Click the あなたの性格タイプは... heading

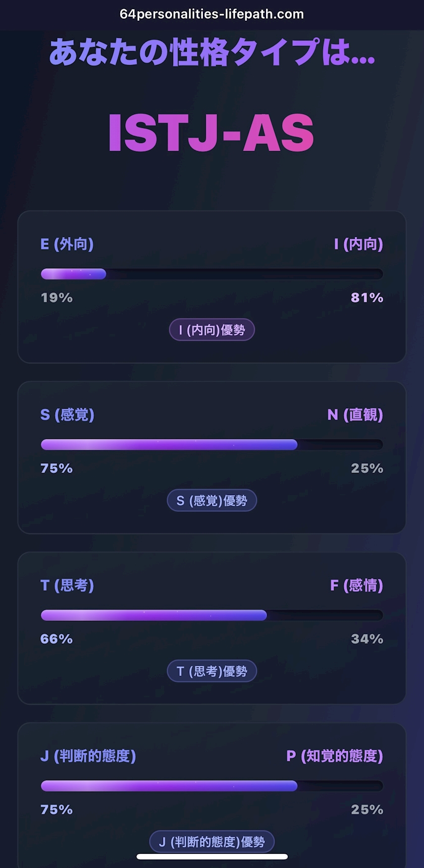[212, 53]
